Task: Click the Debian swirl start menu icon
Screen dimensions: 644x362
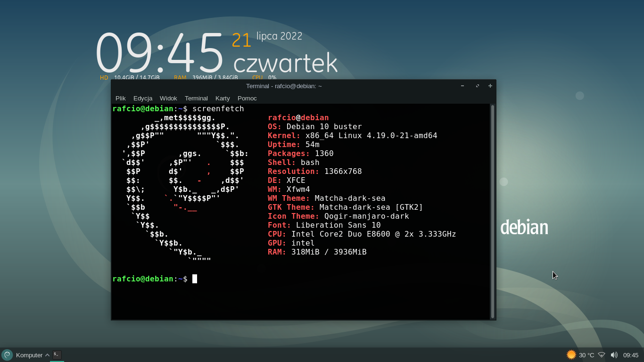Action: tap(7, 355)
